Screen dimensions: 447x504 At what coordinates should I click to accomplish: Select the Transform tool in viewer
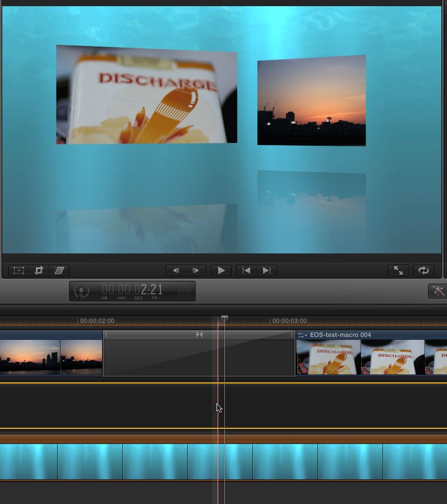tap(19, 270)
